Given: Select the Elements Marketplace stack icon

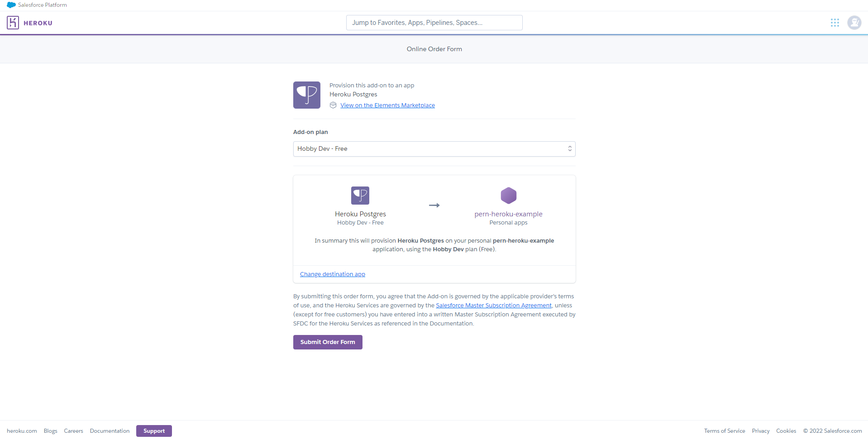Looking at the screenshot, I should [333, 105].
